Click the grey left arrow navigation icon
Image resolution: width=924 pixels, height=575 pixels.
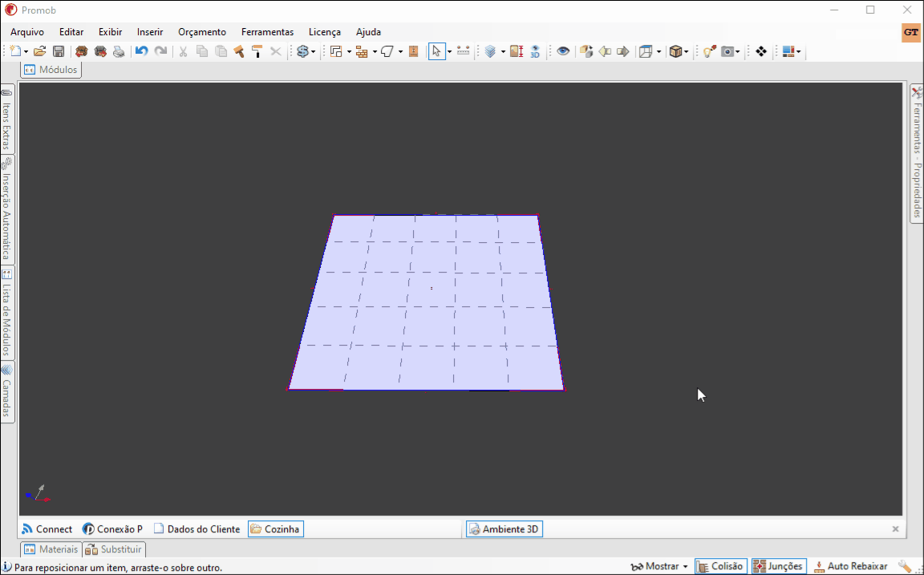605,51
